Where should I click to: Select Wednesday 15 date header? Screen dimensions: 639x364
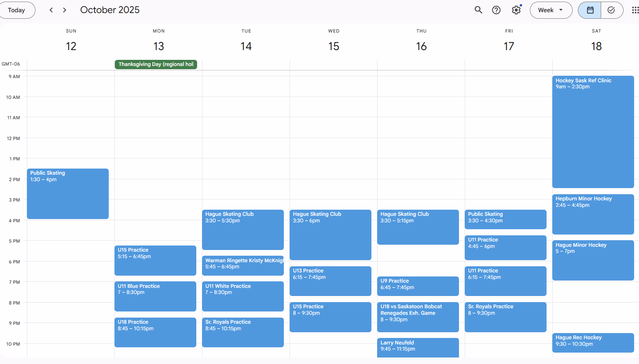click(334, 46)
